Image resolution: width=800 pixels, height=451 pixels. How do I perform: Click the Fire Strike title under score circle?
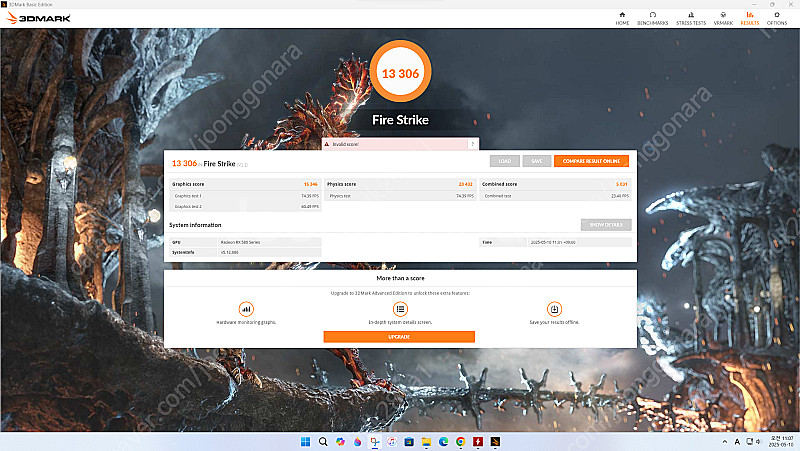401,120
